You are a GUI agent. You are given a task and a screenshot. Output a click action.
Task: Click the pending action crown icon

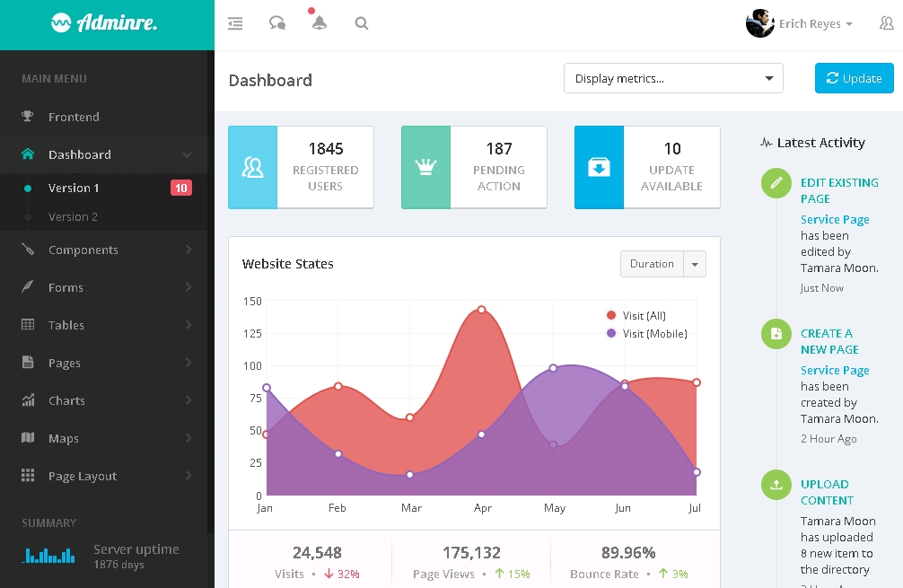pyautogui.click(x=425, y=168)
